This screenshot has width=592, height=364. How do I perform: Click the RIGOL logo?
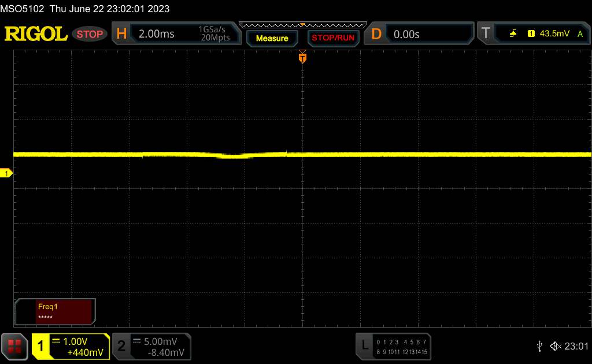click(36, 34)
